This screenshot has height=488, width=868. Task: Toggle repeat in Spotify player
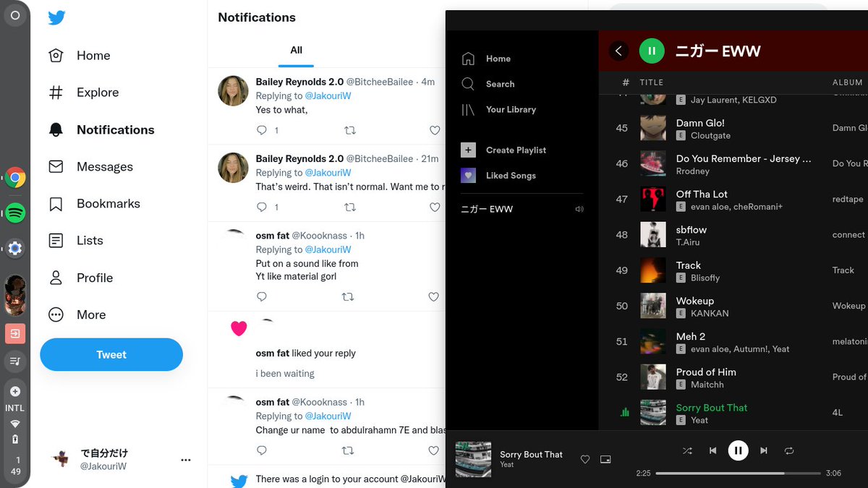[789, 450]
